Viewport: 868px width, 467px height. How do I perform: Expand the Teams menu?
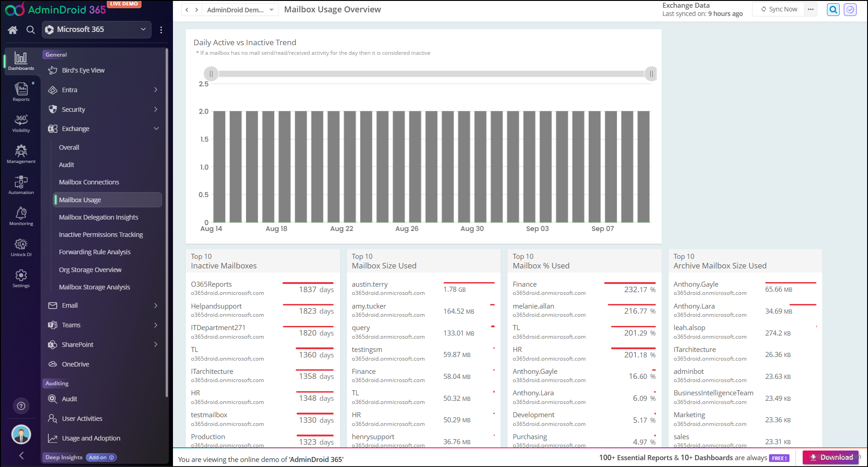[105, 325]
